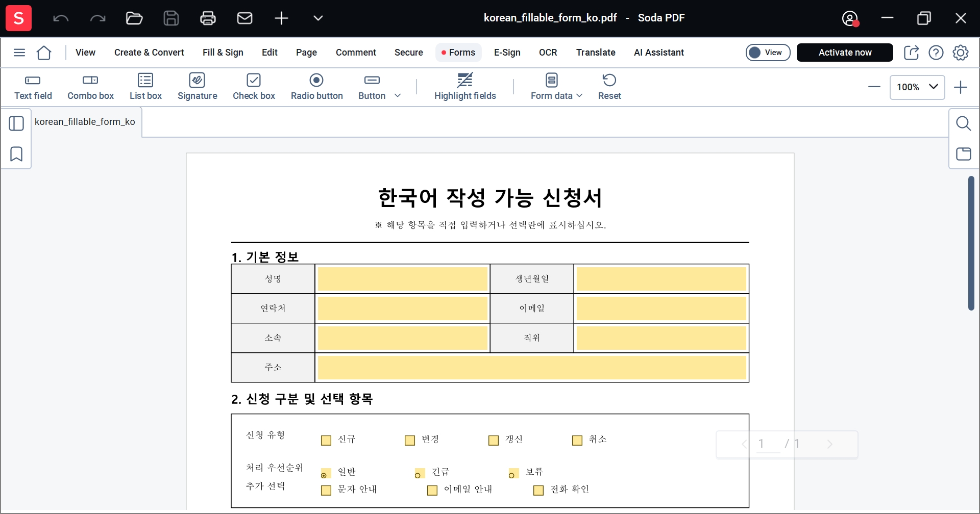Screen dimensions: 980x514
Task: Select the Signature field tool
Action: click(197, 87)
